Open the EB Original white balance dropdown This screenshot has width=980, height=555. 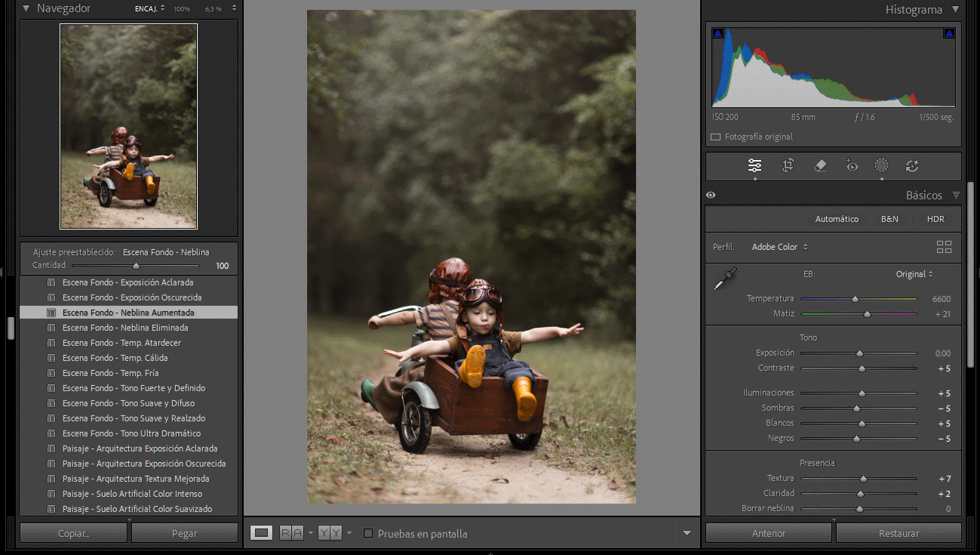click(914, 274)
